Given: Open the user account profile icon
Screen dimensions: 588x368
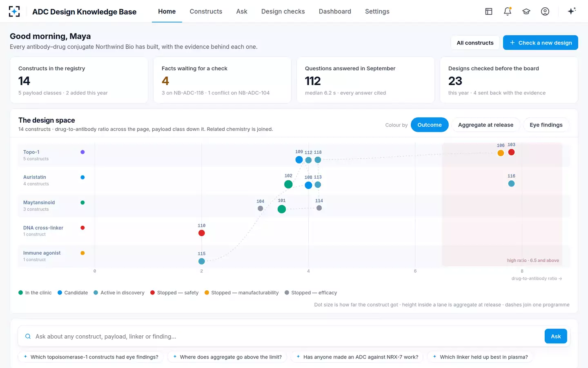Looking at the screenshot, I should 545,11.
